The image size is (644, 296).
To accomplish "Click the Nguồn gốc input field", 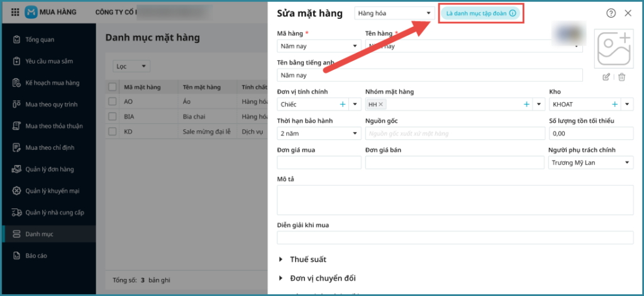I will [455, 134].
